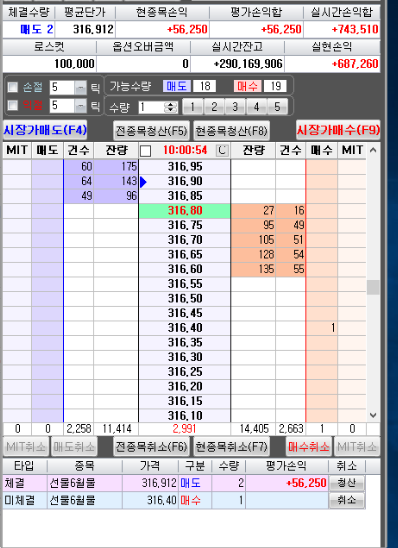The image size is (398, 548).
Task: Click 청산 button in 체결 row
Action: 346,483
